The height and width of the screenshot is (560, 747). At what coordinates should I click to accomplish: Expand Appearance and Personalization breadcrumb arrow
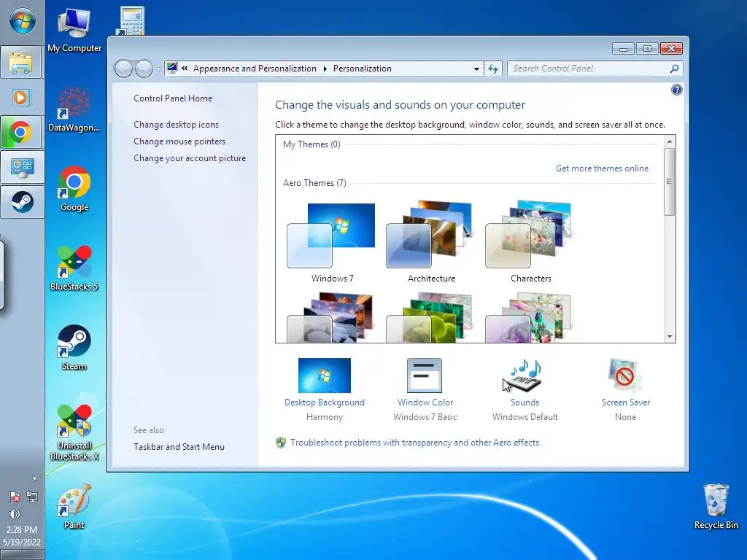(325, 69)
